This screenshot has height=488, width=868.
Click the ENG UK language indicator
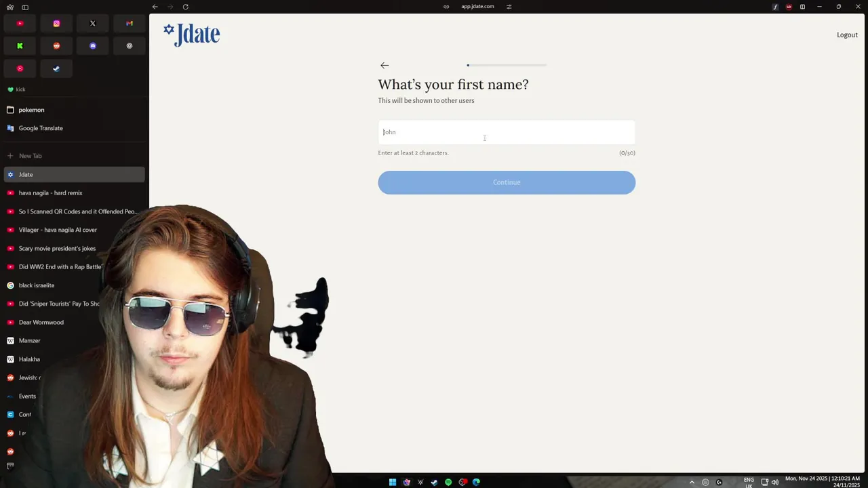point(749,482)
